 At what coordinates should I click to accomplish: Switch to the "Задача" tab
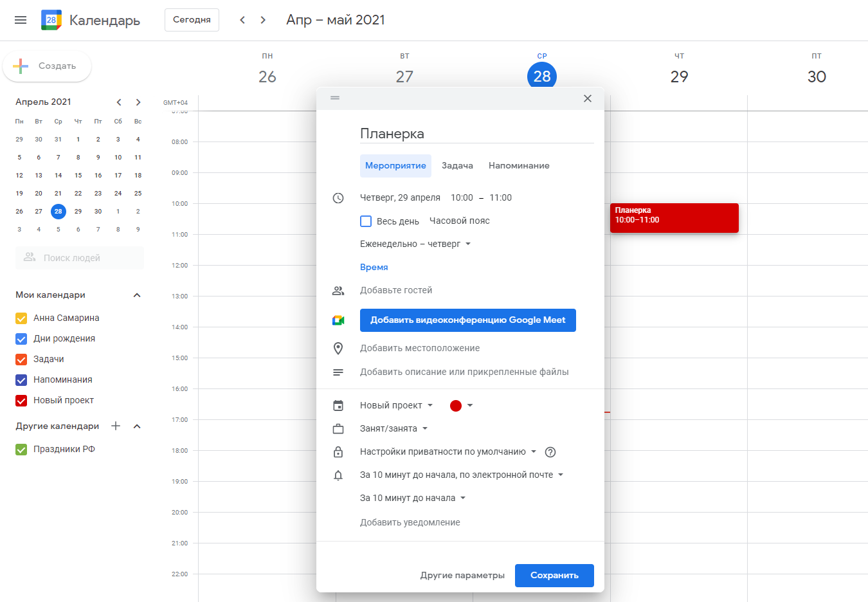pyautogui.click(x=457, y=166)
